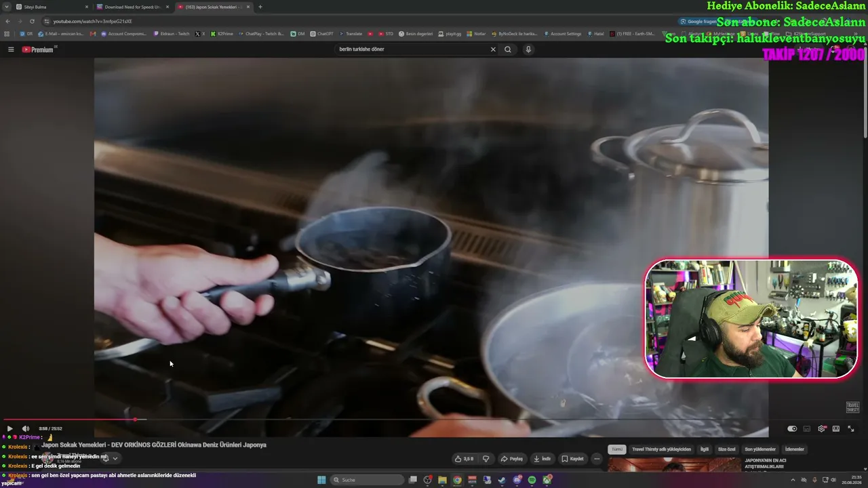
Task: Open a new browser tab
Action: [x=260, y=7]
